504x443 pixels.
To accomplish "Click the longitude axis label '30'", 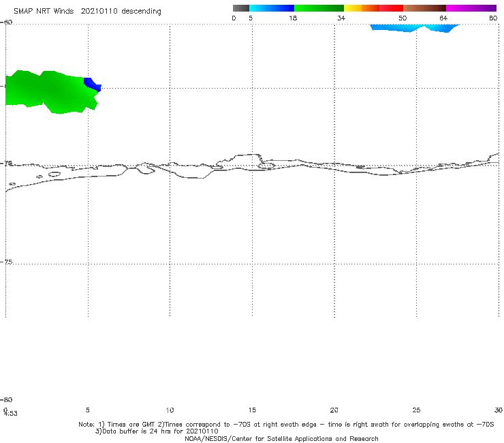I will point(499,410).
